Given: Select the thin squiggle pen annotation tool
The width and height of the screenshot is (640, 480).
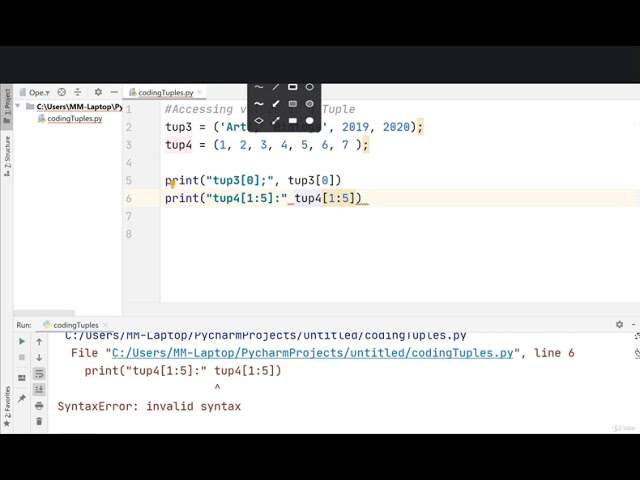Looking at the screenshot, I should [259, 87].
